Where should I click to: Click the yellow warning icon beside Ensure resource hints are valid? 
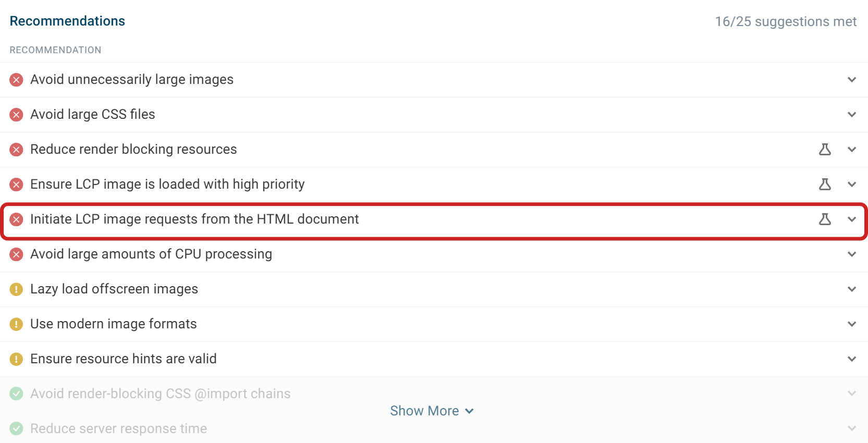click(16, 359)
